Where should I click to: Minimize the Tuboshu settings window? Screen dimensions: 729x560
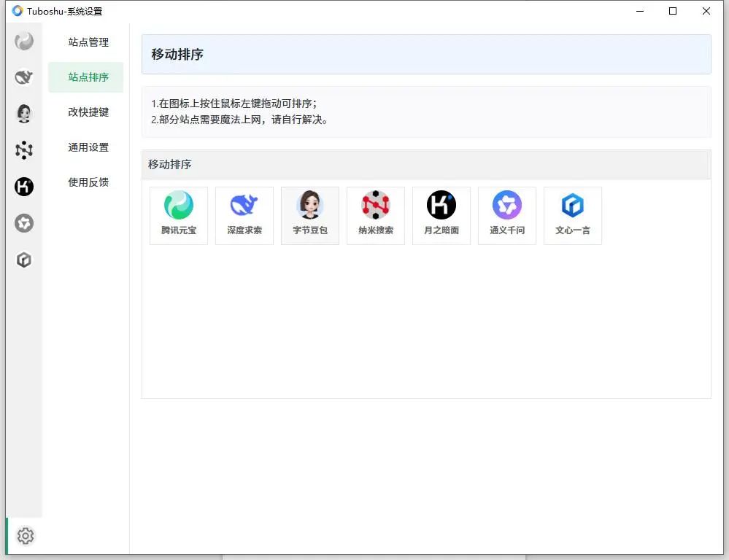(640, 11)
